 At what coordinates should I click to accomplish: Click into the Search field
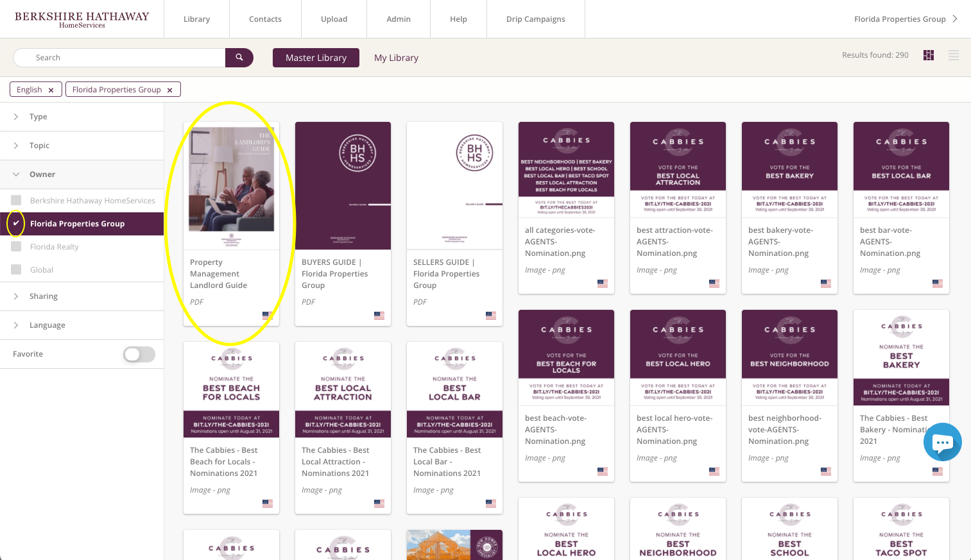pyautogui.click(x=119, y=58)
